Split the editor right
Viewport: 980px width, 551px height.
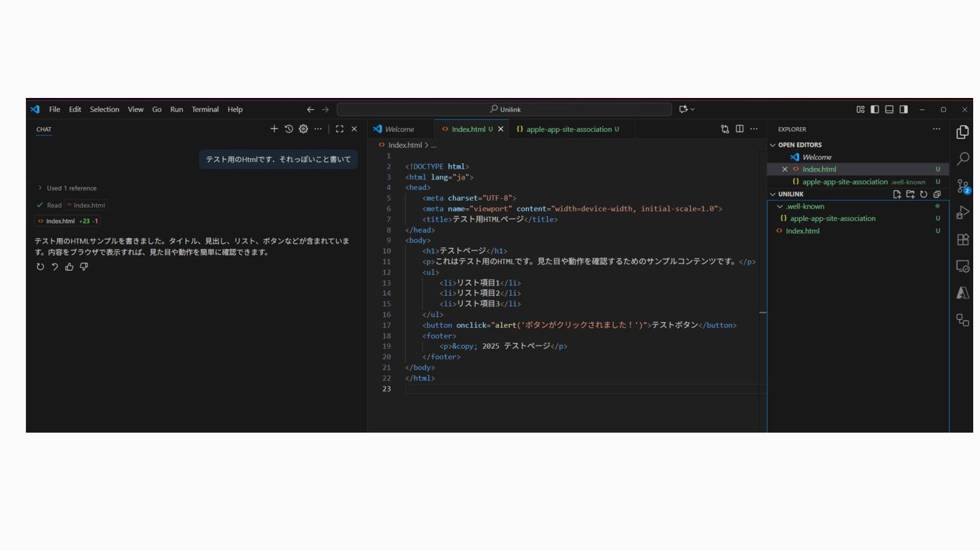coord(739,129)
